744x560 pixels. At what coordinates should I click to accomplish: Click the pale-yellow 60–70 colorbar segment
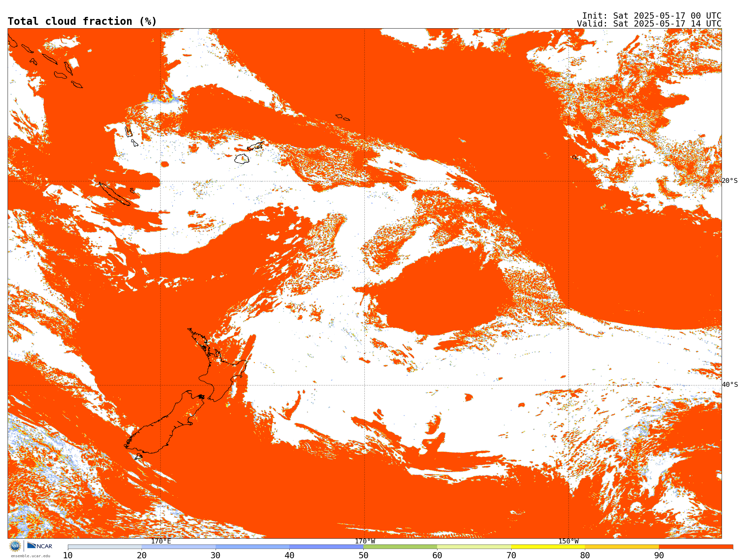pyautogui.click(x=474, y=547)
